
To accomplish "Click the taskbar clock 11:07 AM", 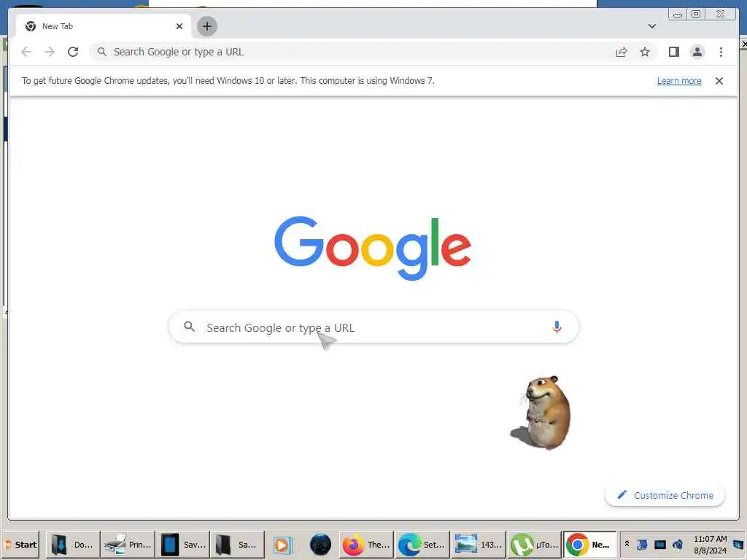I will pyautogui.click(x=710, y=544).
